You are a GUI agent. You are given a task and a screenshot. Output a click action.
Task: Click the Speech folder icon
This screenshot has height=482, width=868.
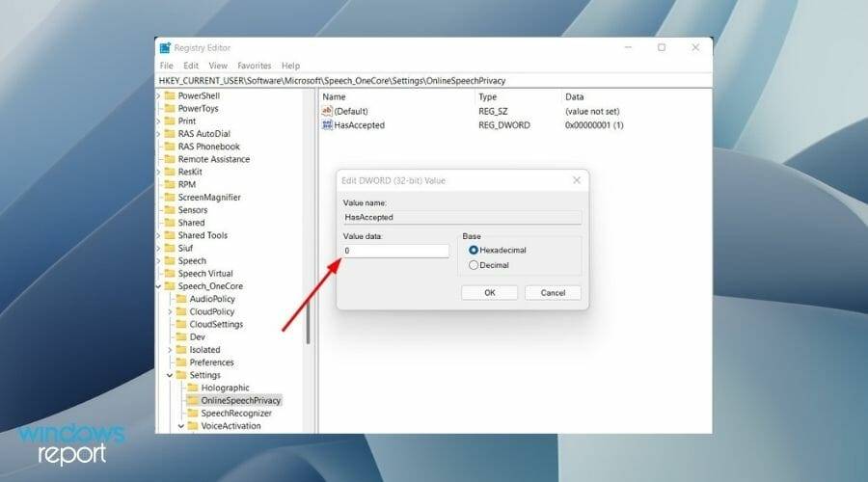(170, 261)
